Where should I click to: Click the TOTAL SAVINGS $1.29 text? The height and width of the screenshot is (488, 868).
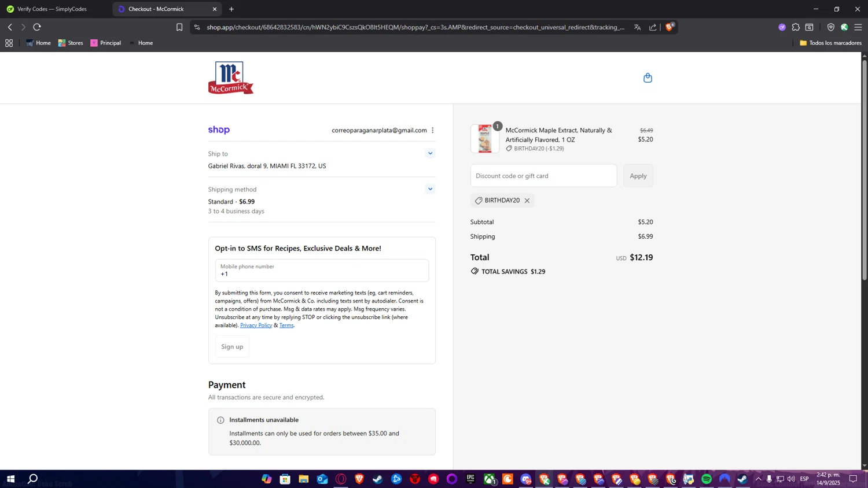(513, 272)
